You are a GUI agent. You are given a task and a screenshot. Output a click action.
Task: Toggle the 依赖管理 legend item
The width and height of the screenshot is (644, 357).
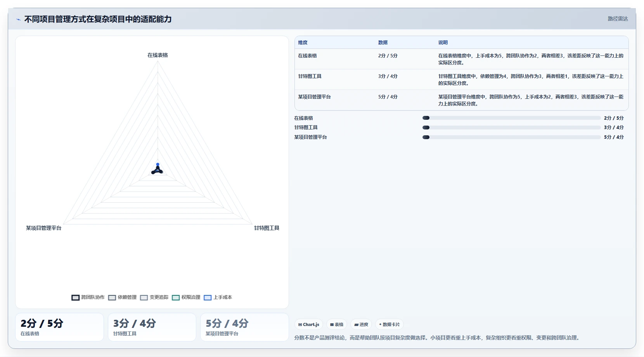[123, 297]
